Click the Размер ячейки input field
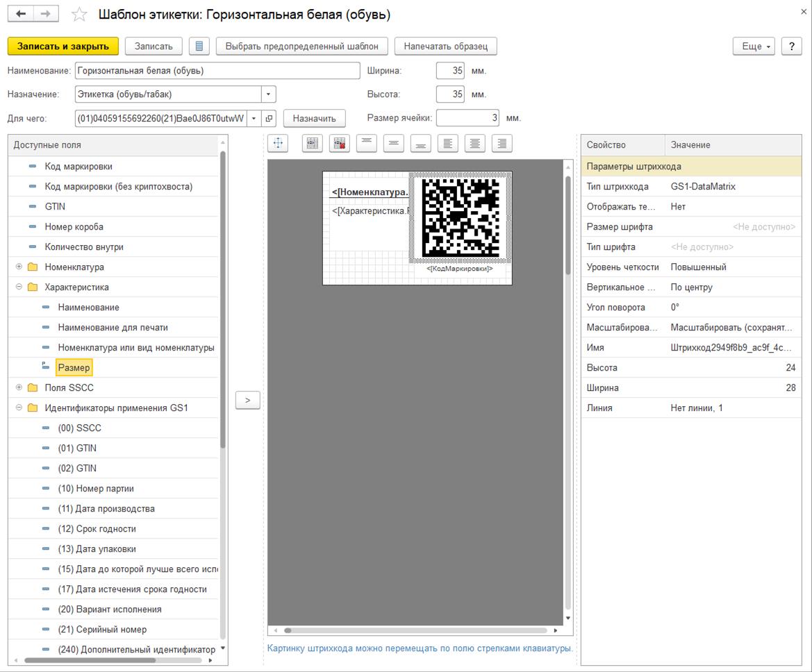This screenshot has width=812, height=672. coord(467,119)
